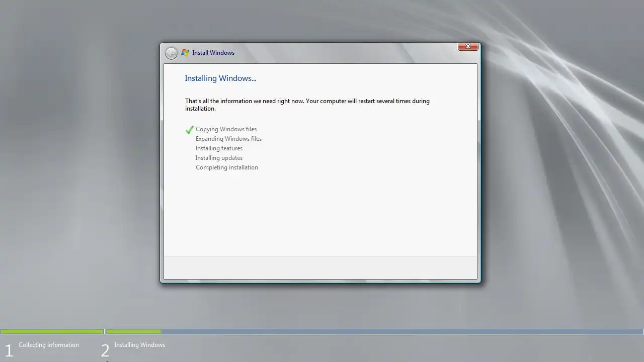Click the green checkmark beside Copying Windows files
Viewport: 644px width, 362px height.
pyautogui.click(x=189, y=130)
